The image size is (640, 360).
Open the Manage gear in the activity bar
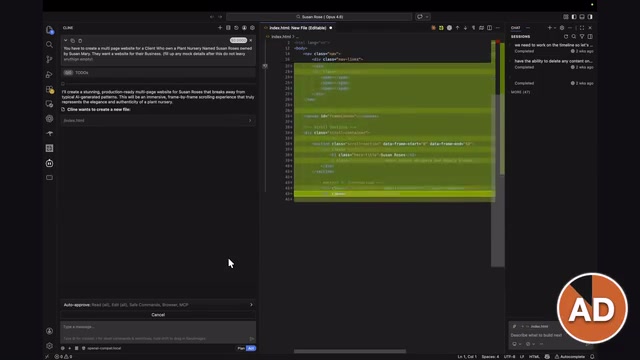[x=49, y=346]
